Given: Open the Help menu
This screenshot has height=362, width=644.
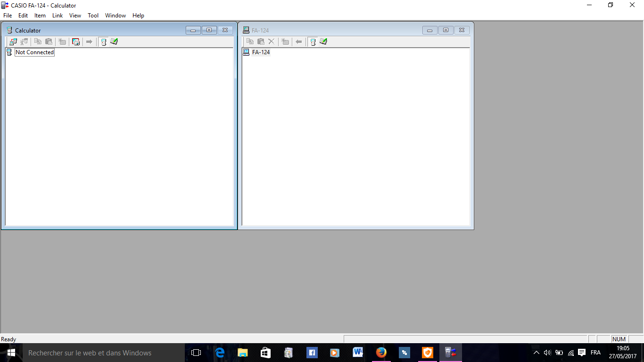Looking at the screenshot, I should click(x=138, y=16).
